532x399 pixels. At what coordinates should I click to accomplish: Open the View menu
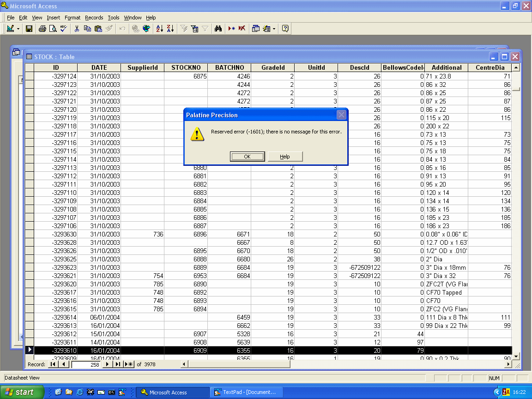point(37,18)
